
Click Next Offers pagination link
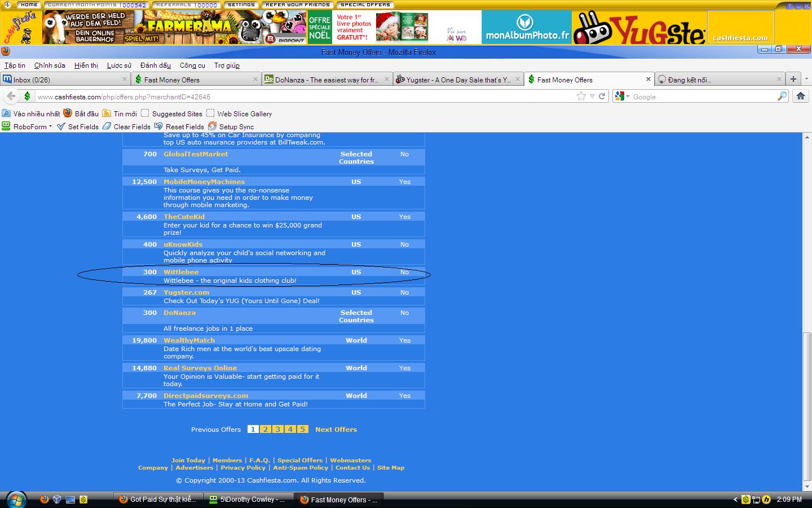(x=336, y=430)
